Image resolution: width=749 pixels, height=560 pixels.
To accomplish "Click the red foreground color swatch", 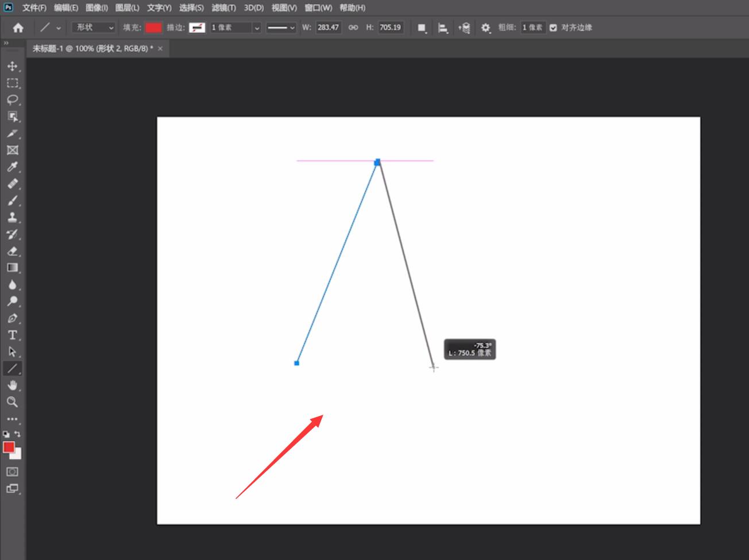I will pyautogui.click(x=9, y=447).
